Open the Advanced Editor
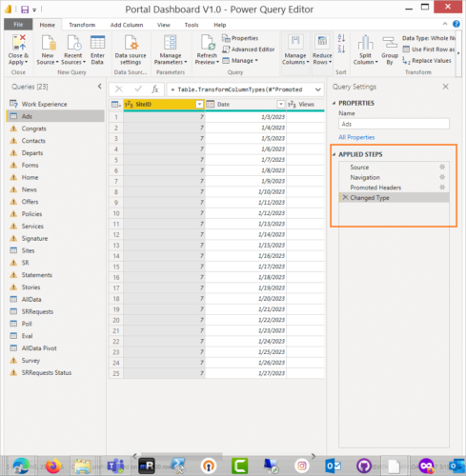 click(249, 50)
